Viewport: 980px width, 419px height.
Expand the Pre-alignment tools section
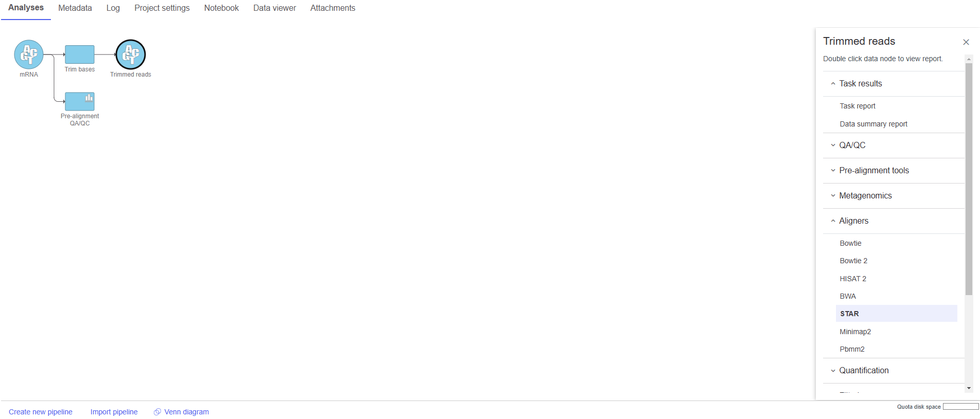pos(874,171)
